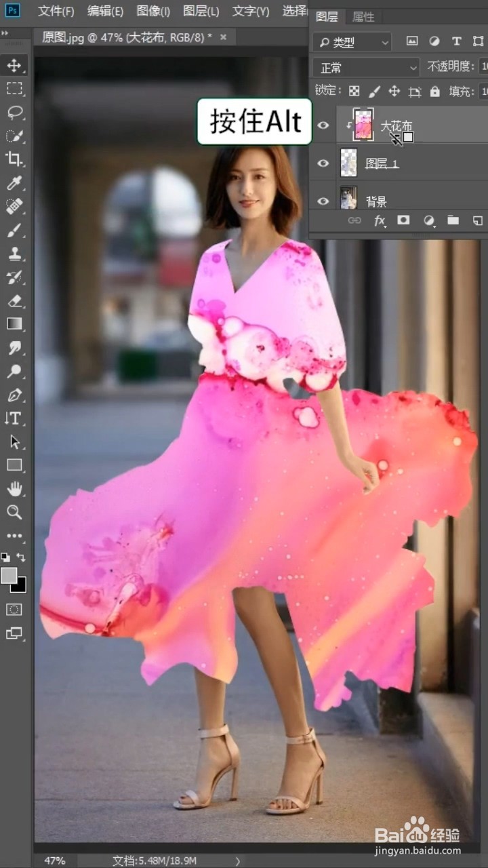Open the fx layer style menu
Screen dimensions: 488x868
click(380, 220)
